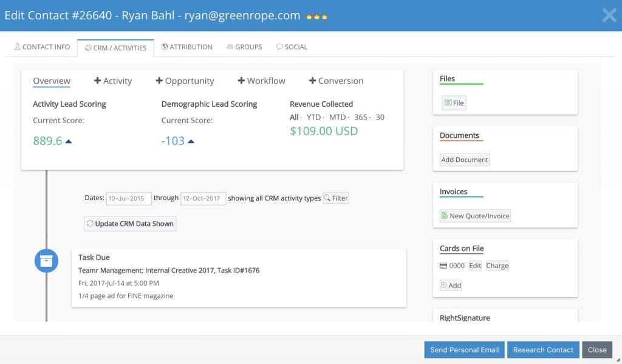
Task: Click the Send Personal Email button
Action: click(x=464, y=349)
